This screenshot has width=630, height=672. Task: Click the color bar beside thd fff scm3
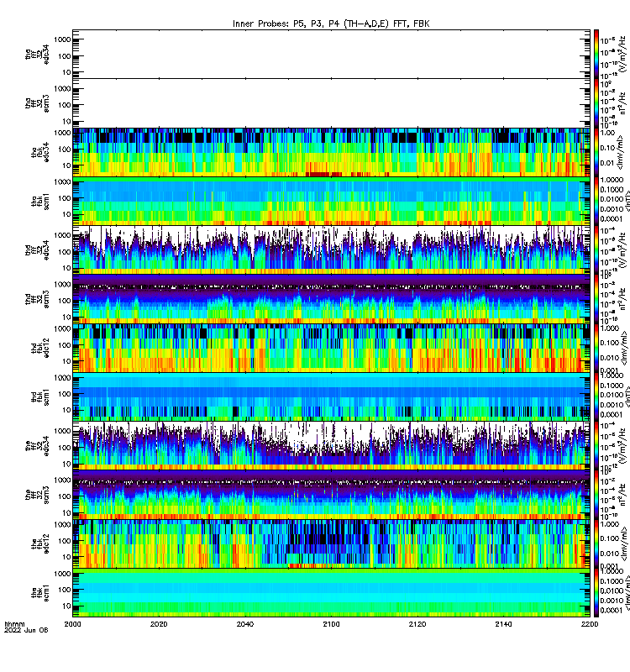[x=596, y=299]
